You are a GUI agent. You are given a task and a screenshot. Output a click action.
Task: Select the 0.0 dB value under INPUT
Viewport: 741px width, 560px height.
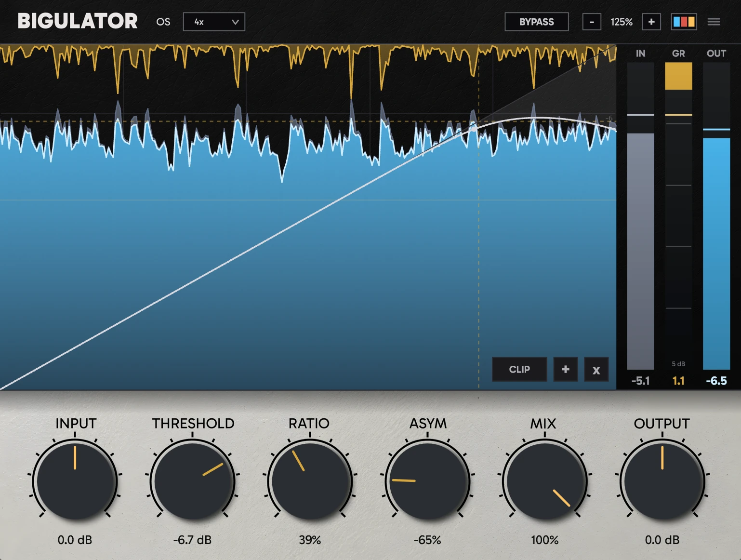click(x=75, y=540)
